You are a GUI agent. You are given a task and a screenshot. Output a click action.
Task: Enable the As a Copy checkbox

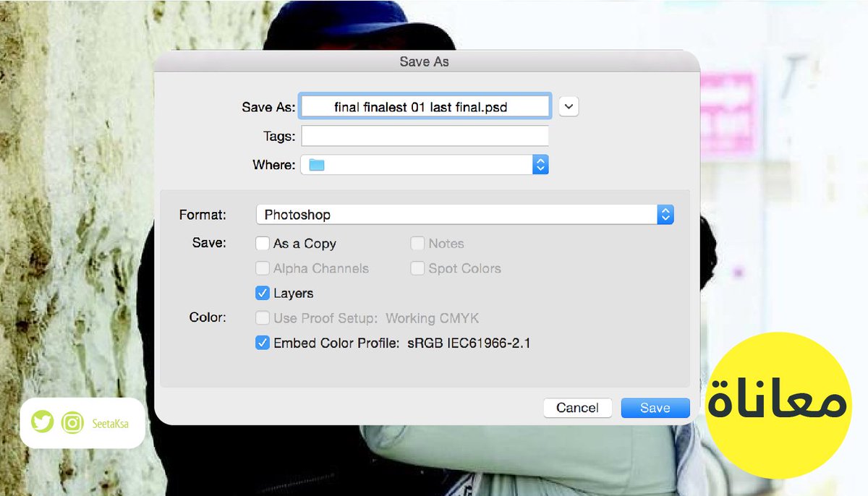click(263, 244)
